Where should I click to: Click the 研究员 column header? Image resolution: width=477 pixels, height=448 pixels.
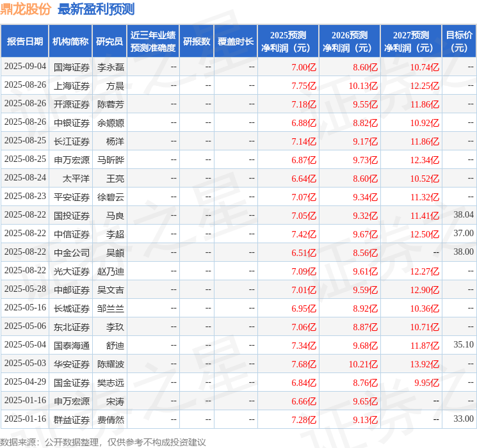109,42
